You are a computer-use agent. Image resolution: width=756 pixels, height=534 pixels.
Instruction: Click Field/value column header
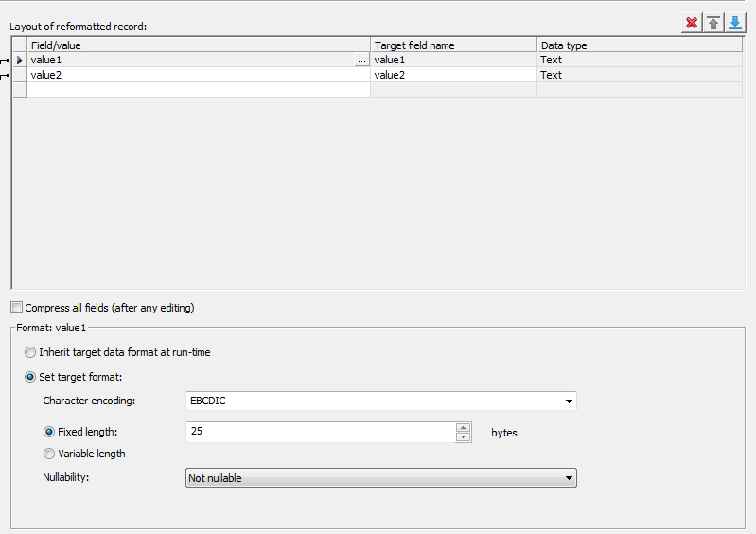click(x=199, y=44)
